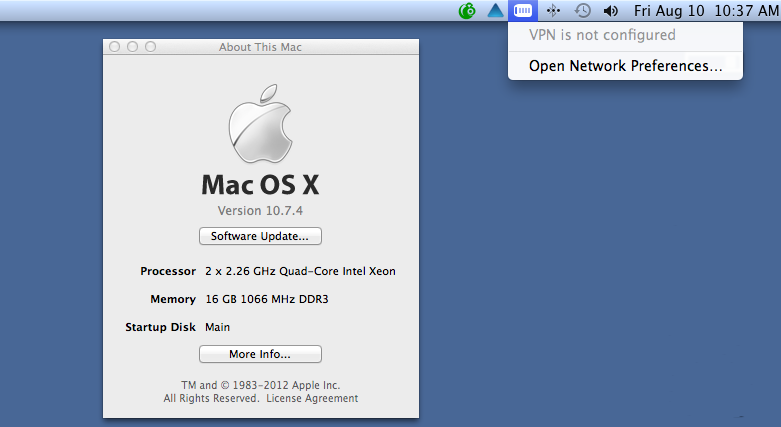This screenshot has height=427, width=781.
Task: Click the 16 GB 1066 MHz DDR3 text
Action: coord(267,299)
